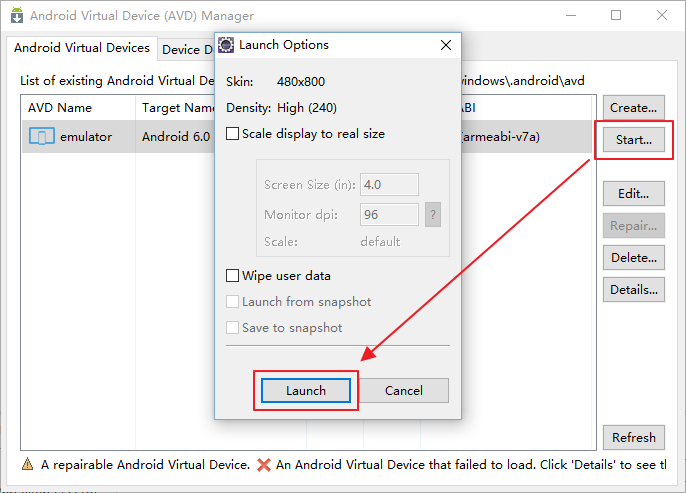This screenshot has height=493, width=686.
Task: Click the 'High (240)' density value
Action: pyautogui.click(x=307, y=108)
